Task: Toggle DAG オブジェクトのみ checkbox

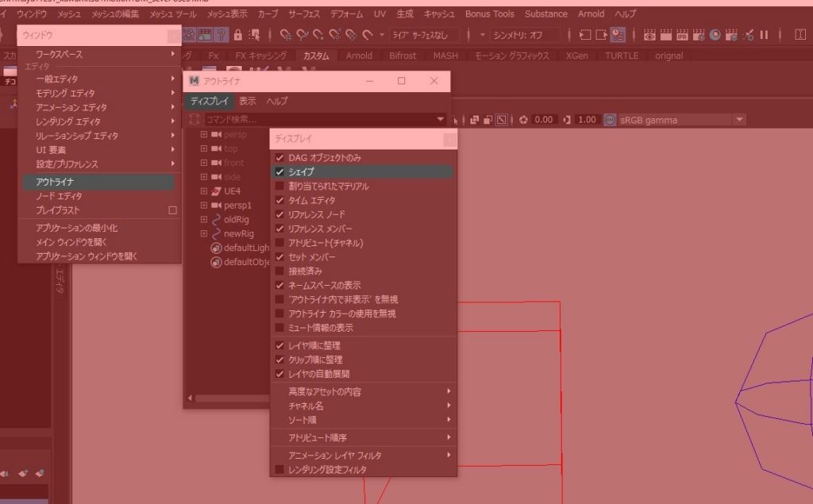Action: coord(279,158)
